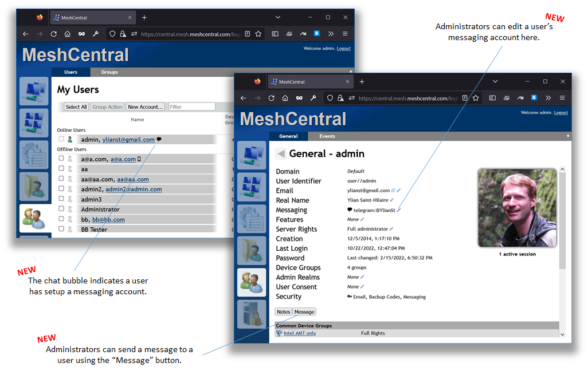This screenshot has width=588, height=371.
Task: Check the checkbox beside admin user
Action: 61,139
